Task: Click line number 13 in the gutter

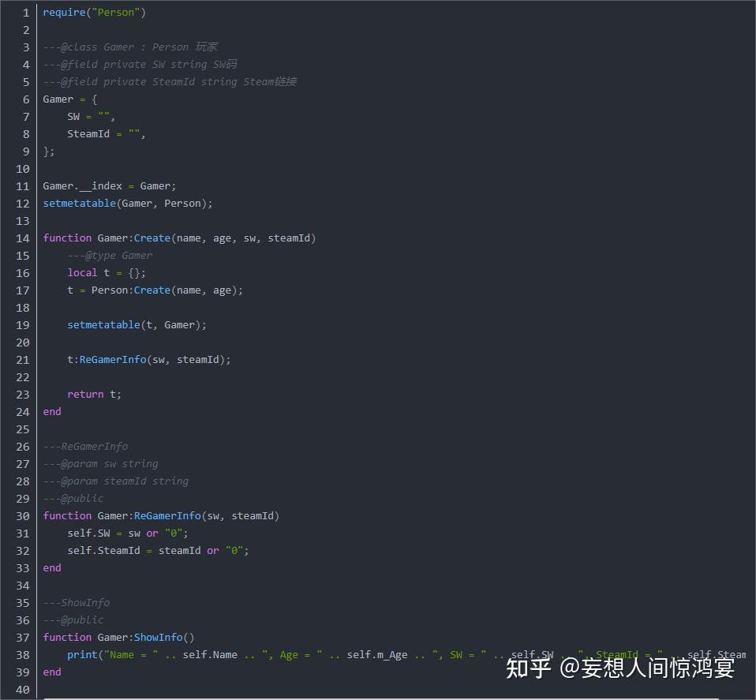Action: (23, 221)
